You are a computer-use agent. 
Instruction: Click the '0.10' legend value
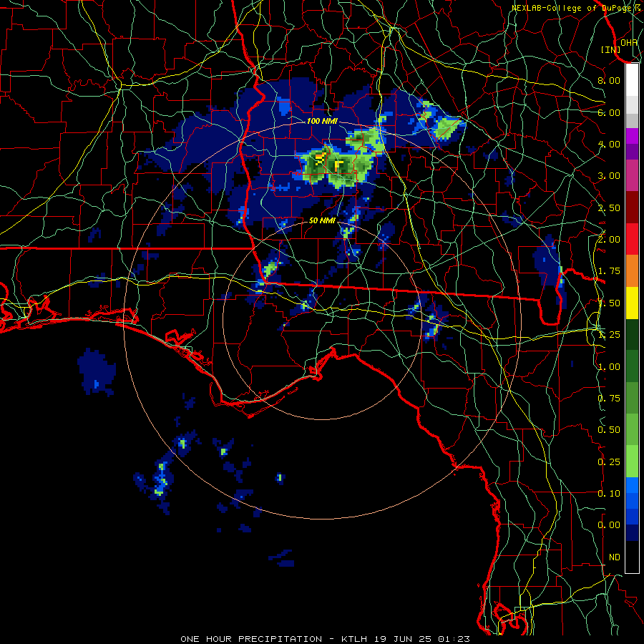coord(609,494)
